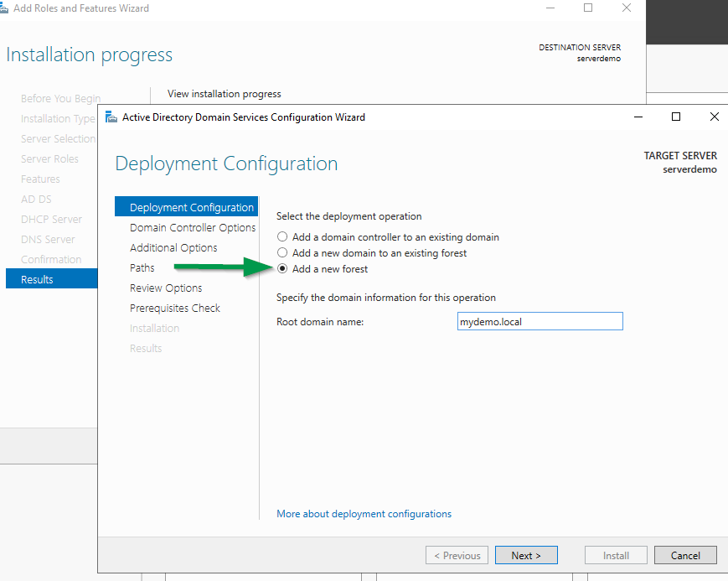Click the AD DS wizard title bar icon
The width and height of the screenshot is (728, 581).
[x=111, y=117]
